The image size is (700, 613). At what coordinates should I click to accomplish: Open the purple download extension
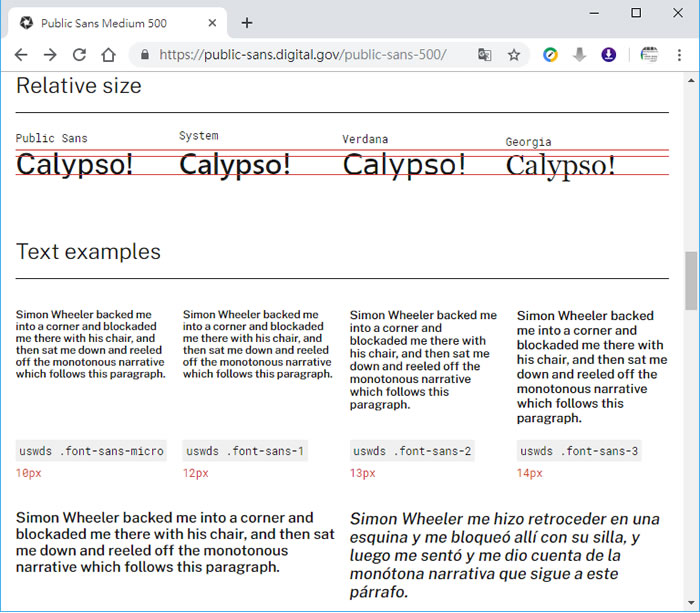coord(608,55)
